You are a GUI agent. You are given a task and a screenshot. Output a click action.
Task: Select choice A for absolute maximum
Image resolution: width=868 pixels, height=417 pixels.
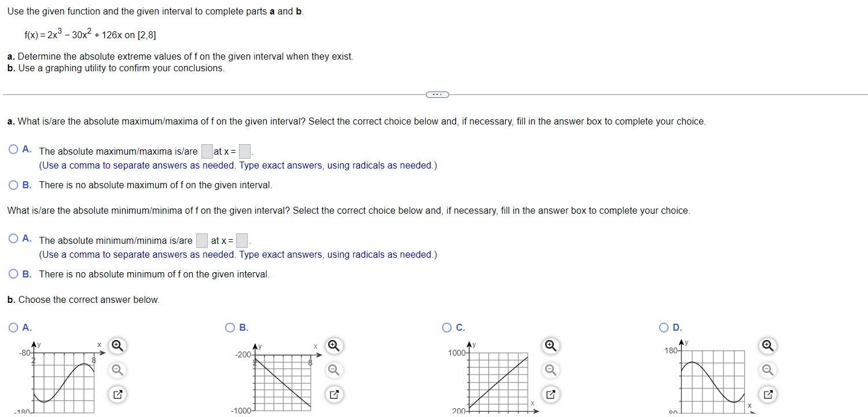[12, 149]
